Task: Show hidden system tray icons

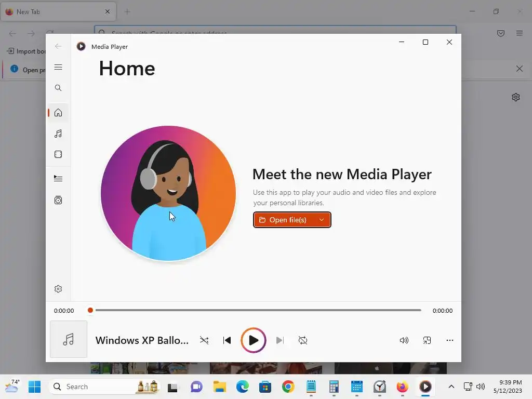Action: pos(451,387)
